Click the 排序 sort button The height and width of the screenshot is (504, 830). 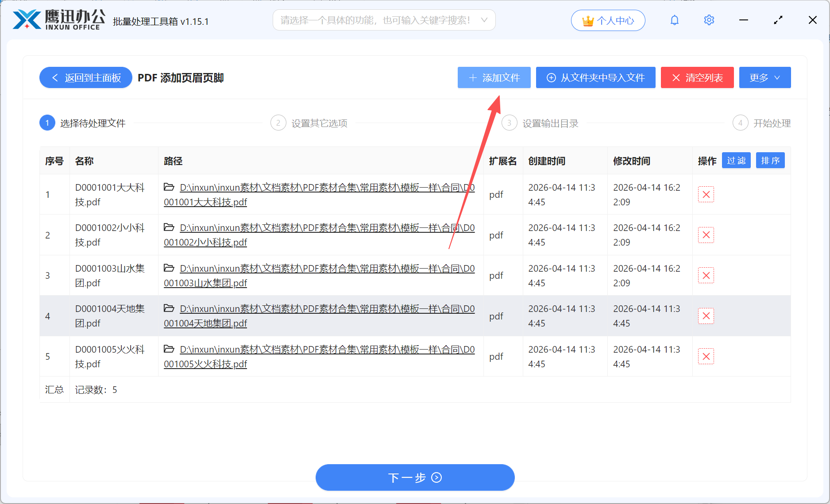770,161
